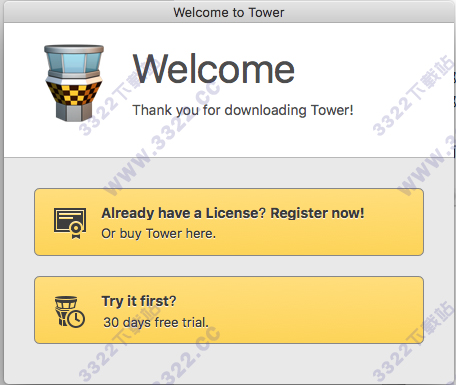Click the "Welcome" heading
The width and height of the screenshot is (456, 385).
[214, 69]
